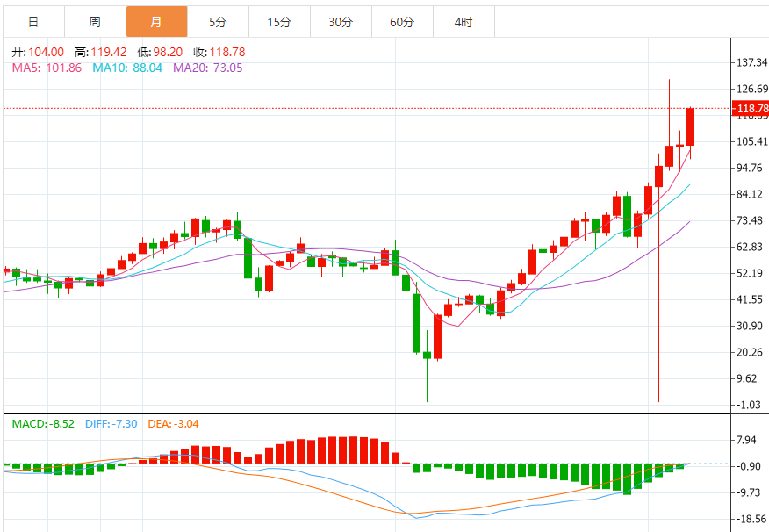Switch to the 15分 interval tab
This screenshot has width=769, height=532.
click(279, 22)
